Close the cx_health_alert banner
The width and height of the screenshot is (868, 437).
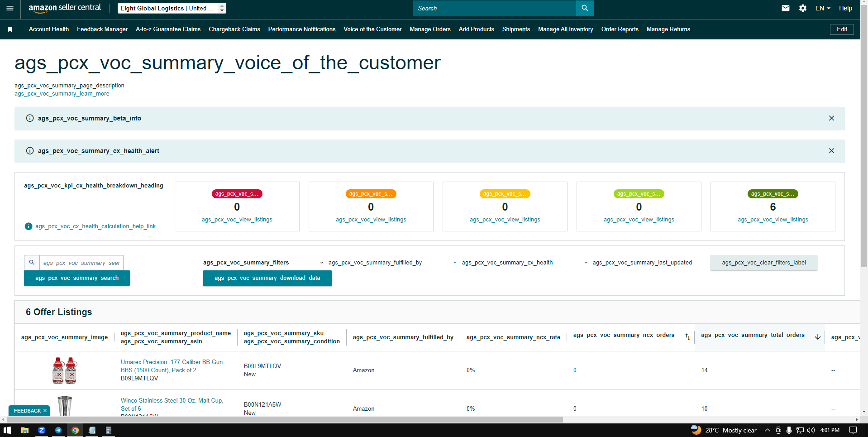[x=831, y=151]
